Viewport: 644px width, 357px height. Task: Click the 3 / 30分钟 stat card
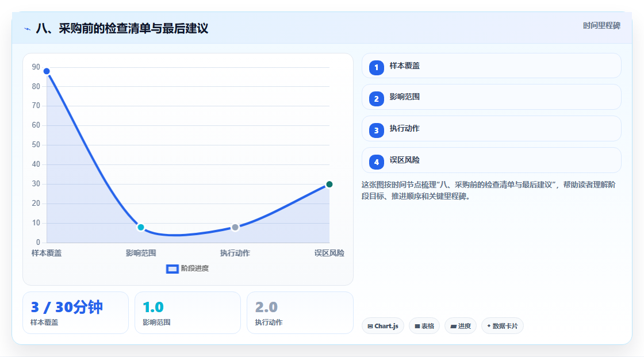click(x=75, y=313)
